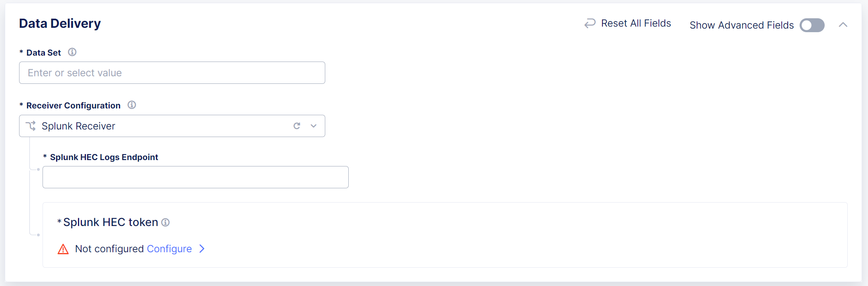Click the chevron arrow after Configure
This screenshot has width=868, height=286.
click(x=202, y=249)
